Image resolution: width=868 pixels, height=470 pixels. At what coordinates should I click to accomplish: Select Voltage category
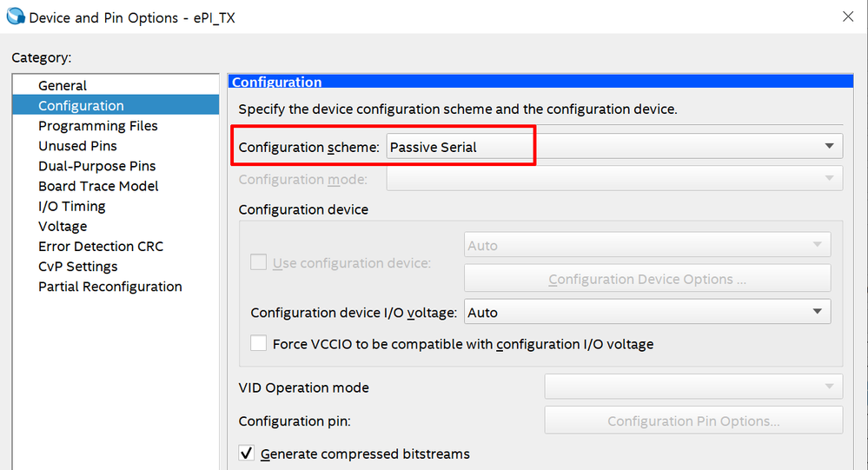[x=63, y=226]
